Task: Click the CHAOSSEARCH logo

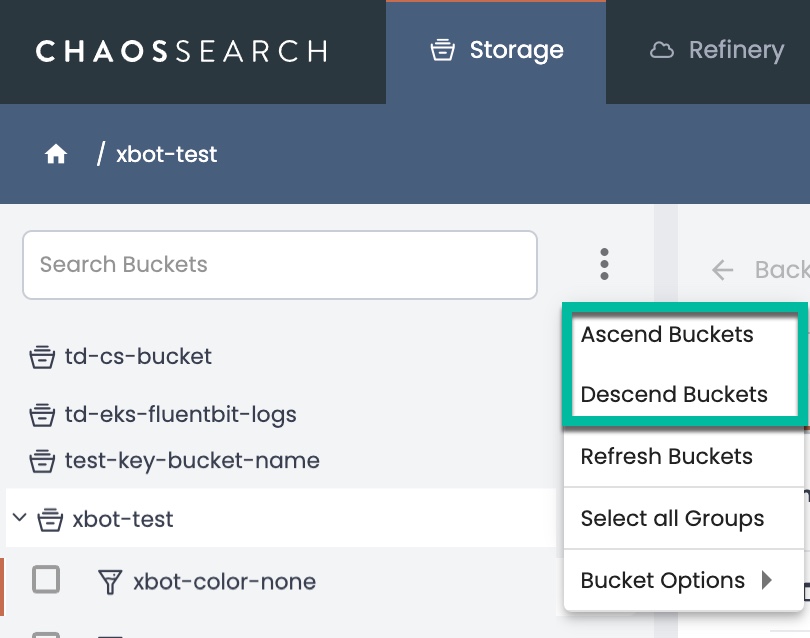Action: click(x=181, y=51)
